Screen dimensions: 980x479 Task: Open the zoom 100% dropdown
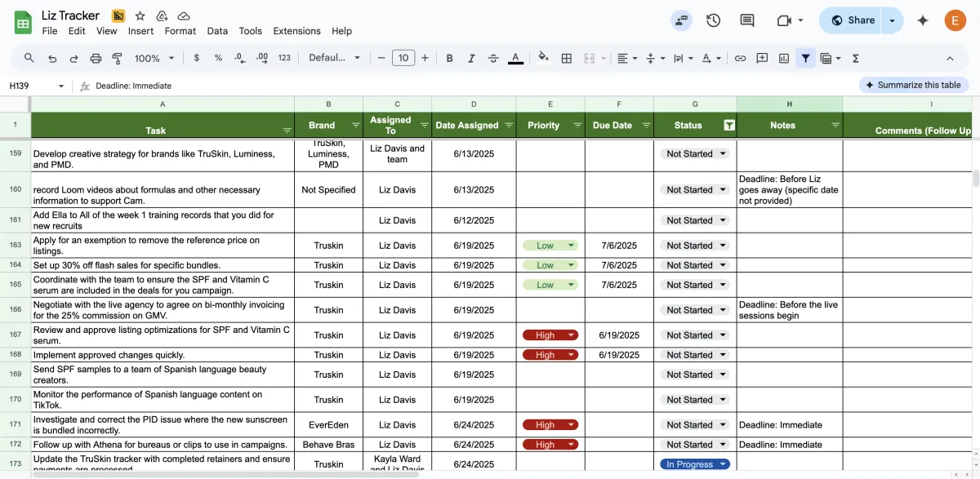coord(154,58)
